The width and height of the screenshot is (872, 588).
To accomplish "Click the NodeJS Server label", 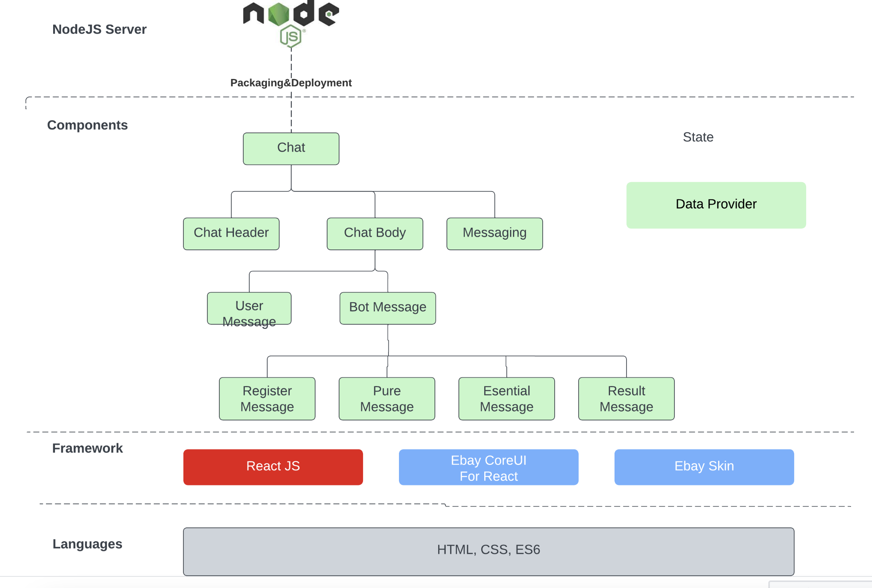I will click(99, 30).
